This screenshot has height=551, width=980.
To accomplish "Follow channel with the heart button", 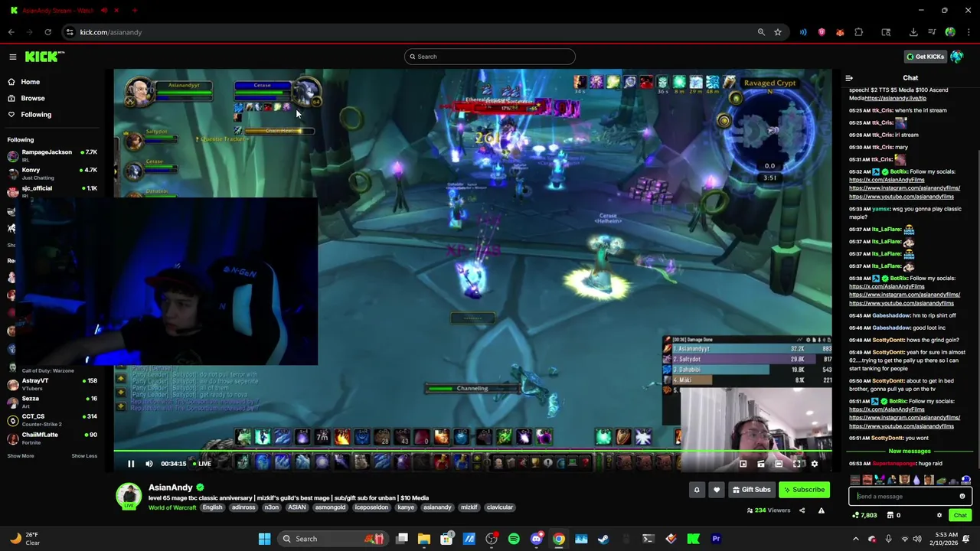I will tap(717, 490).
